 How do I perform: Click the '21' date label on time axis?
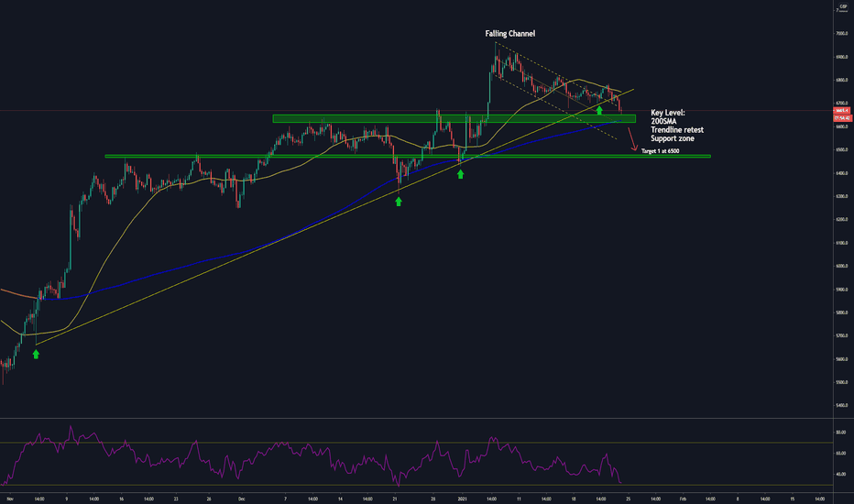[395, 499]
